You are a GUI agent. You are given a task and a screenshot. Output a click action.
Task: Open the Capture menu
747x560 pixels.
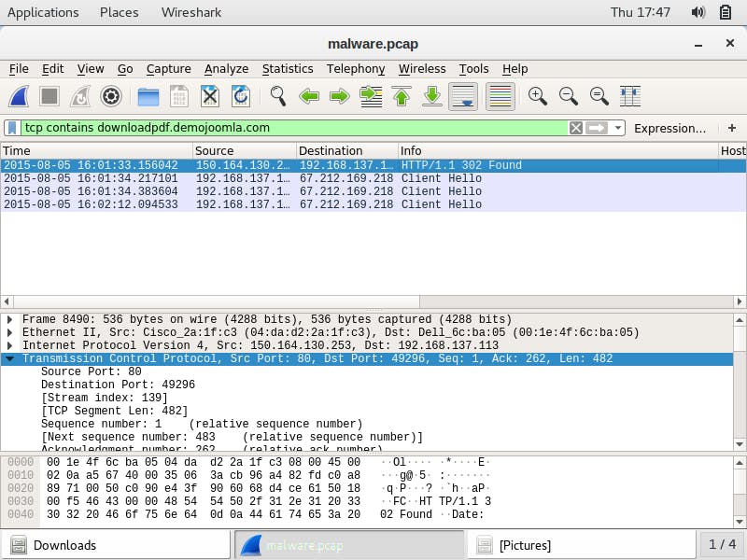tap(169, 69)
